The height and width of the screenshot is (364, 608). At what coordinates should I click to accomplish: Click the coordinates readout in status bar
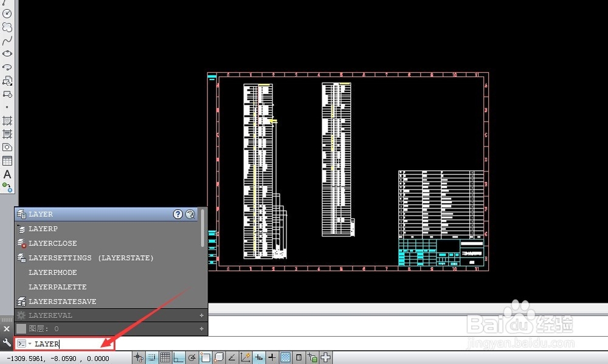pos(58,358)
